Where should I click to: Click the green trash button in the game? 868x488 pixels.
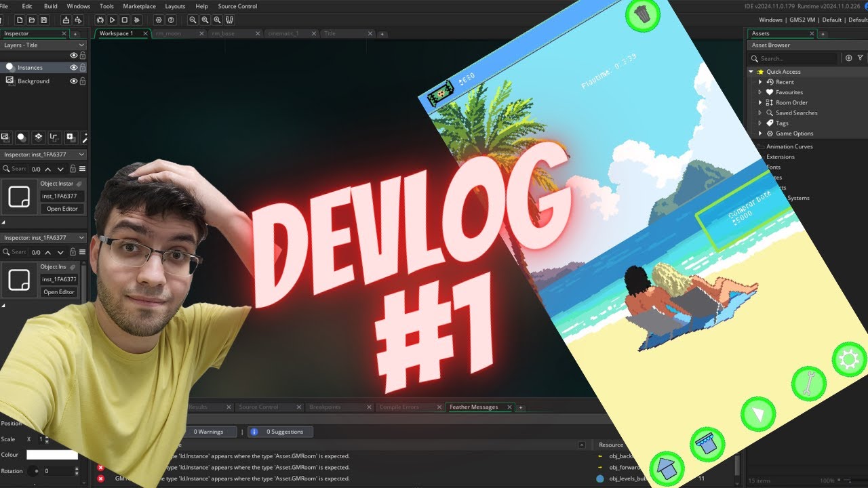(642, 14)
